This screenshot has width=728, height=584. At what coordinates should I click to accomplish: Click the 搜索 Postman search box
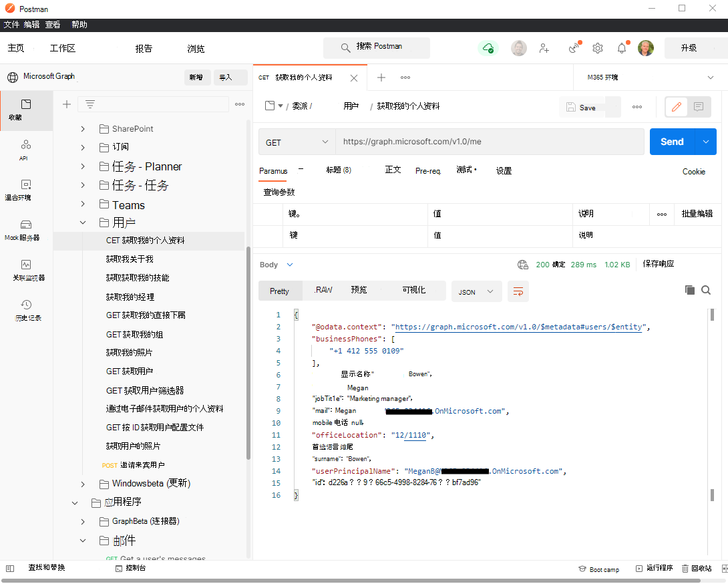[377, 47]
